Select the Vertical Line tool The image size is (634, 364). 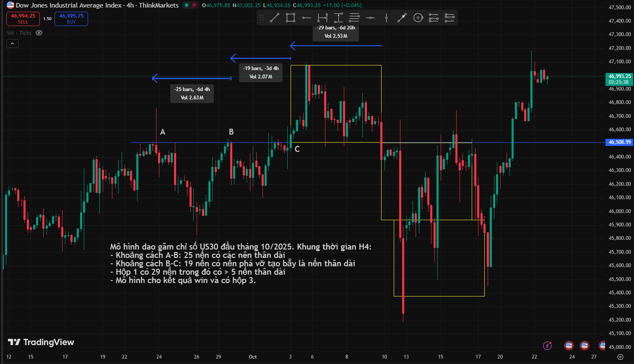(386, 18)
